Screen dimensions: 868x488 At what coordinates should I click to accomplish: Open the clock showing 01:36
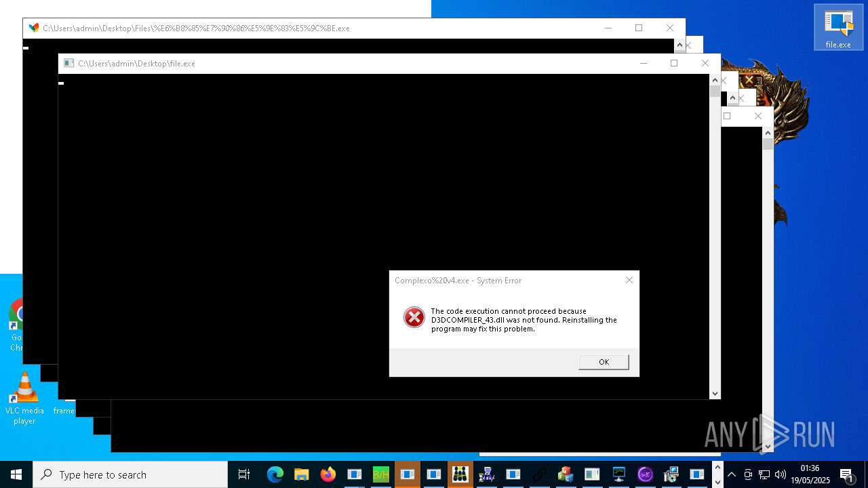810,474
